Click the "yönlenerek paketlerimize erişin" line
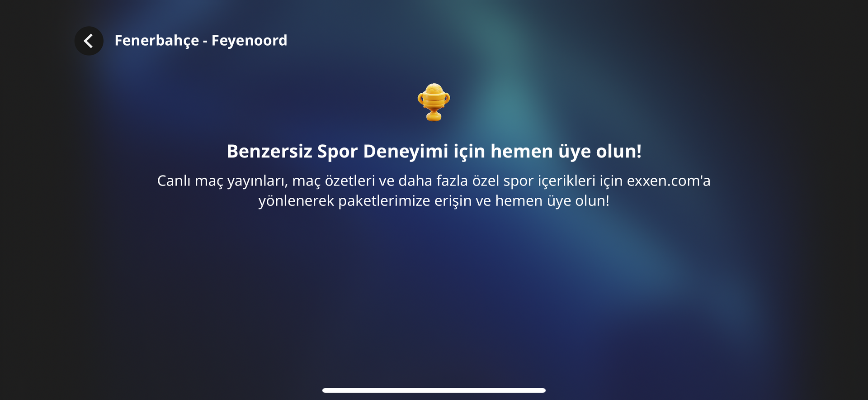Image resolution: width=868 pixels, height=400 pixels. (x=434, y=201)
